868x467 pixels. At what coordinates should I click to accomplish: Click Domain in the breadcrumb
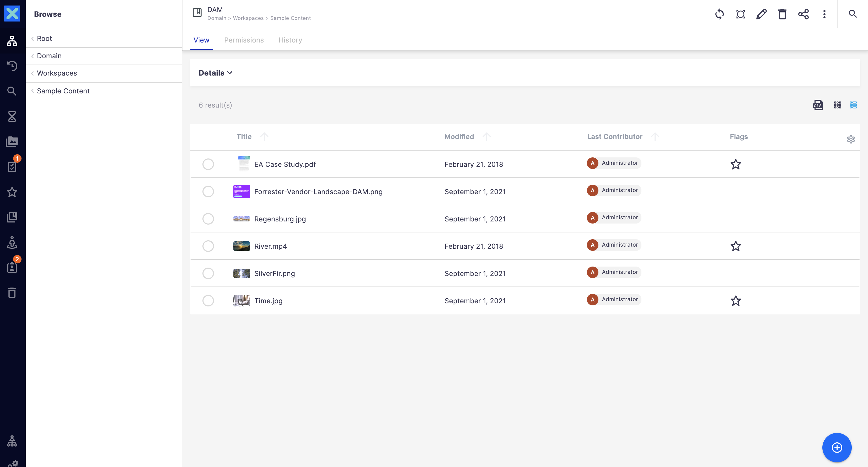[217, 18]
